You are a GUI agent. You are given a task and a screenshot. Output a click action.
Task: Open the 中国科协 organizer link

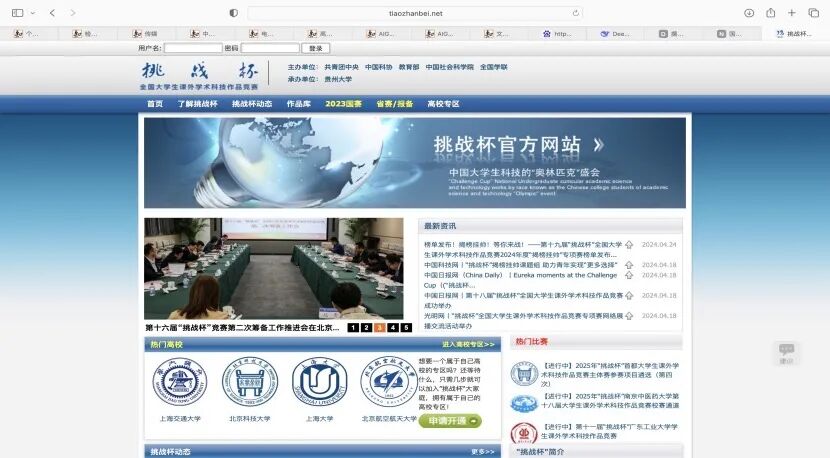click(x=378, y=67)
